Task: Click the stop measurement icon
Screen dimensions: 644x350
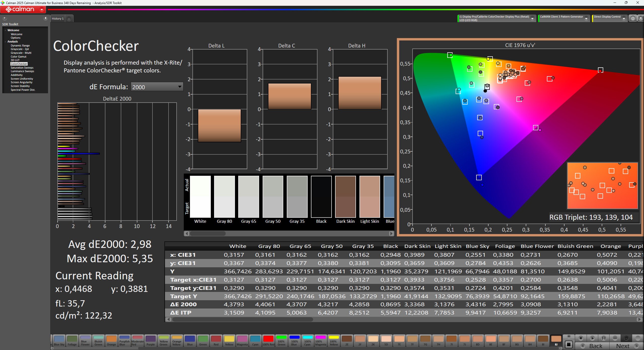Action: coord(581,338)
